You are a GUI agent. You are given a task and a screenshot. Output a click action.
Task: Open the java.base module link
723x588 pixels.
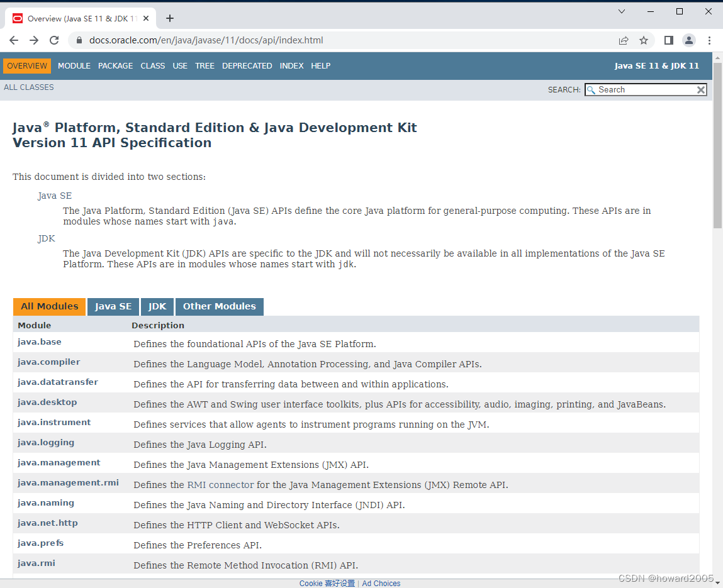pos(39,342)
